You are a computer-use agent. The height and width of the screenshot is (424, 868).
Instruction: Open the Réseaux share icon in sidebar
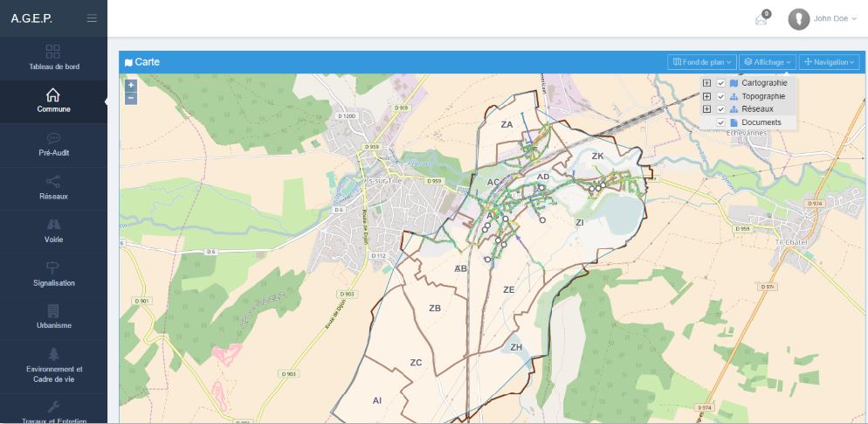53,181
